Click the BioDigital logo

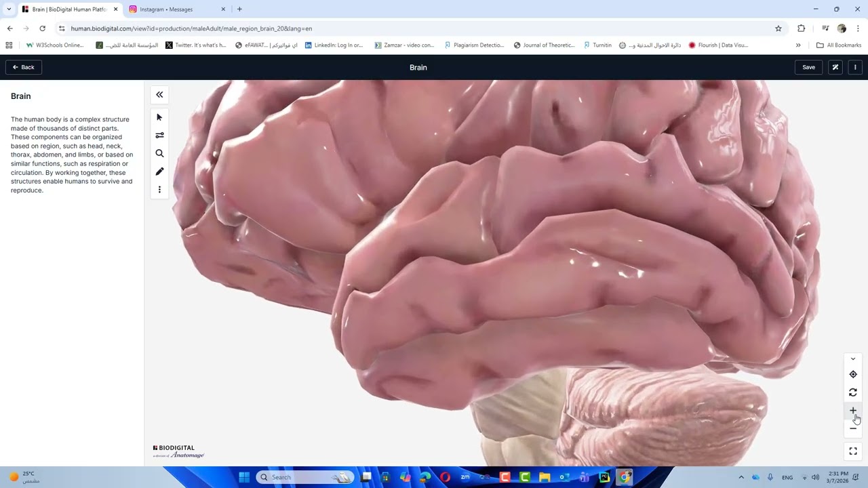[178, 451]
